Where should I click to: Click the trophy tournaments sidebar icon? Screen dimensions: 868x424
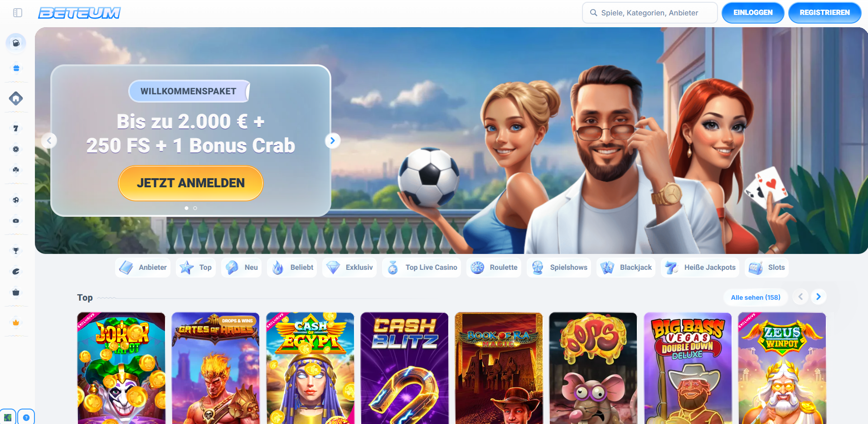[16, 251]
